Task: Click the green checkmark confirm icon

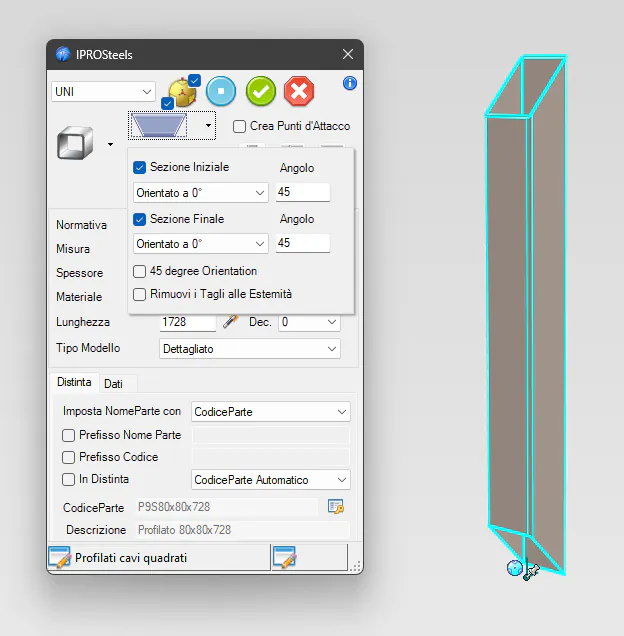Action: pos(261,91)
